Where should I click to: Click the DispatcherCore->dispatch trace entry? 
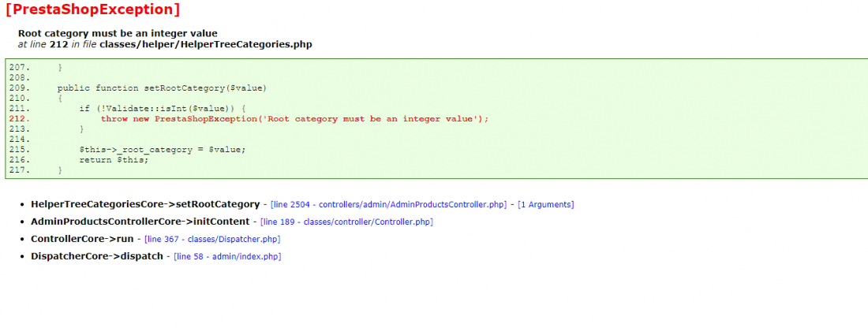click(x=97, y=257)
